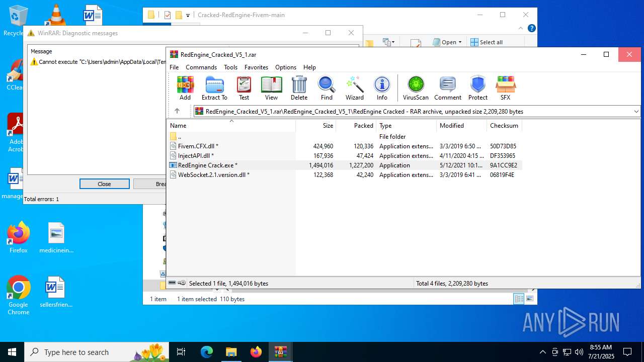The width and height of the screenshot is (644, 362).
Task: Open the Google Chrome desktop shortcut
Action: (x=19, y=296)
